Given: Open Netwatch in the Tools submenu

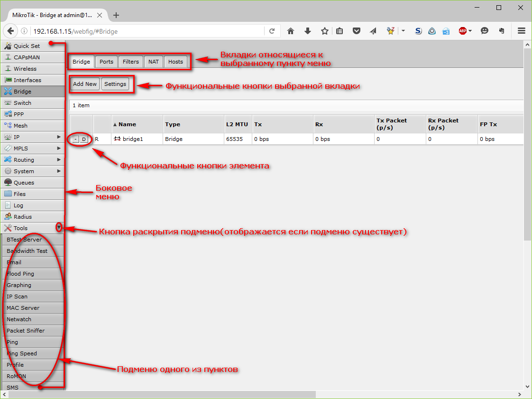Looking at the screenshot, I should coord(33,319).
